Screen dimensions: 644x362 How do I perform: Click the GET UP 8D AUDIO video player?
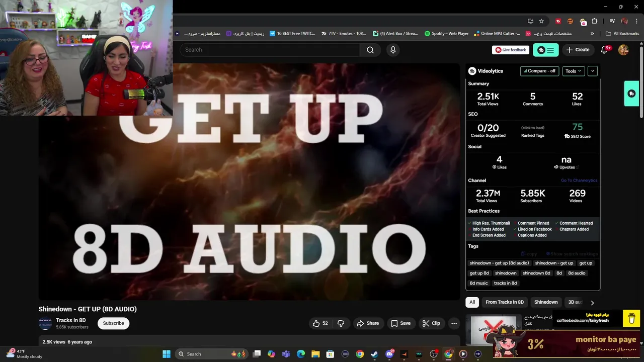tap(249, 182)
